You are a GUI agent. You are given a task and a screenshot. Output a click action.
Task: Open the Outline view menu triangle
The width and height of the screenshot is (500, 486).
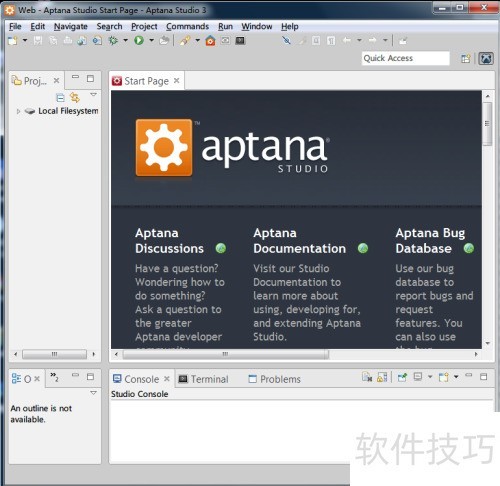coord(93,393)
